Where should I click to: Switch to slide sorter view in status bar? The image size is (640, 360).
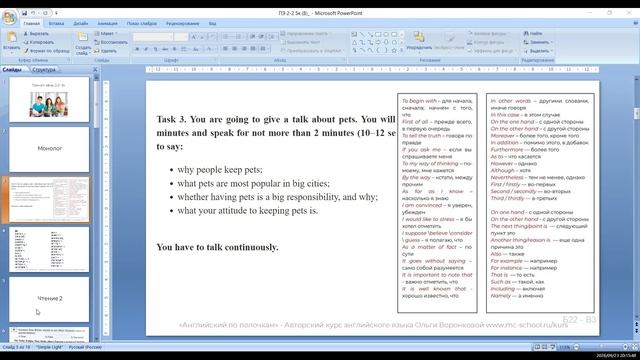coord(544,347)
